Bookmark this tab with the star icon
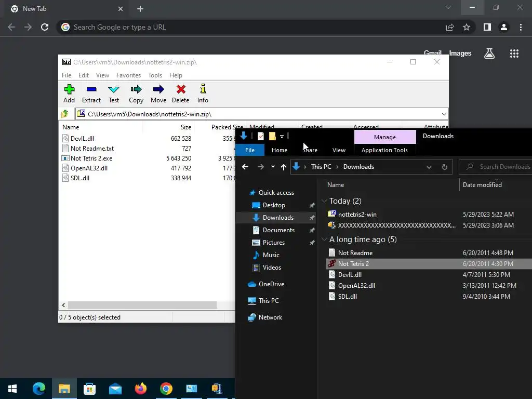Image resolution: width=532 pixels, height=399 pixels. [467, 27]
